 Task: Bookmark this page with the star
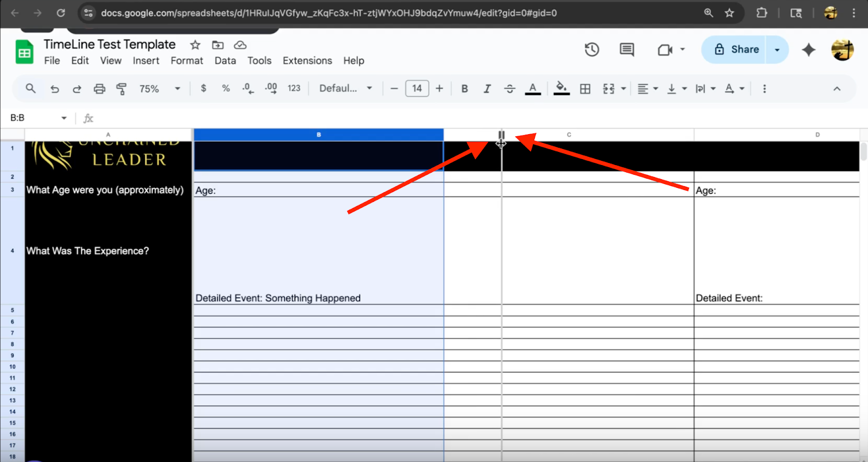click(x=729, y=13)
